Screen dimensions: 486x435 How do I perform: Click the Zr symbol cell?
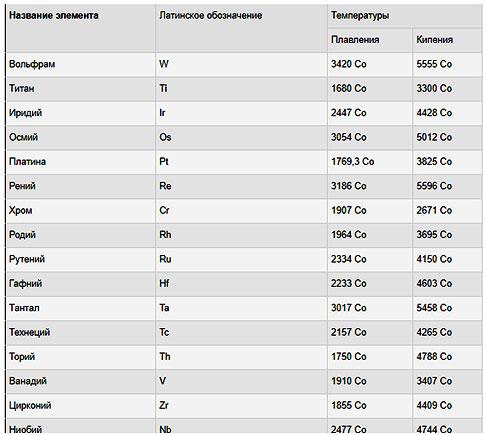pyautogui.click(x=241, y=406)
